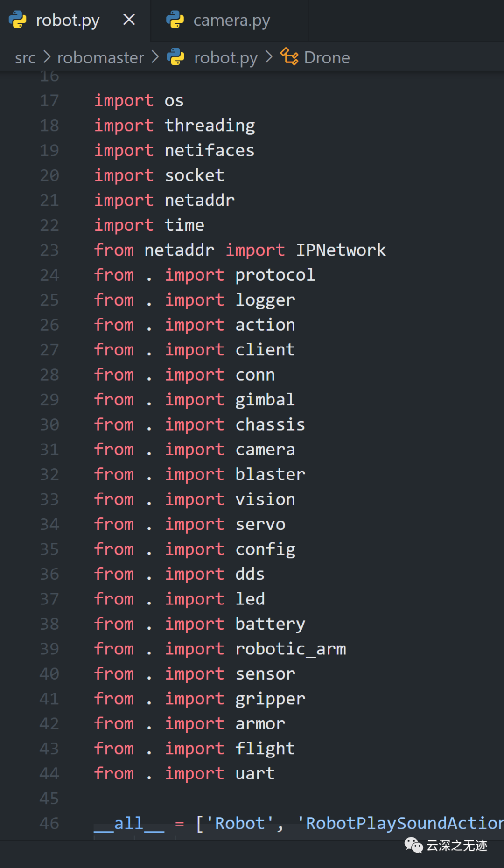Open the Drone symbol breadcrumb

327,58
